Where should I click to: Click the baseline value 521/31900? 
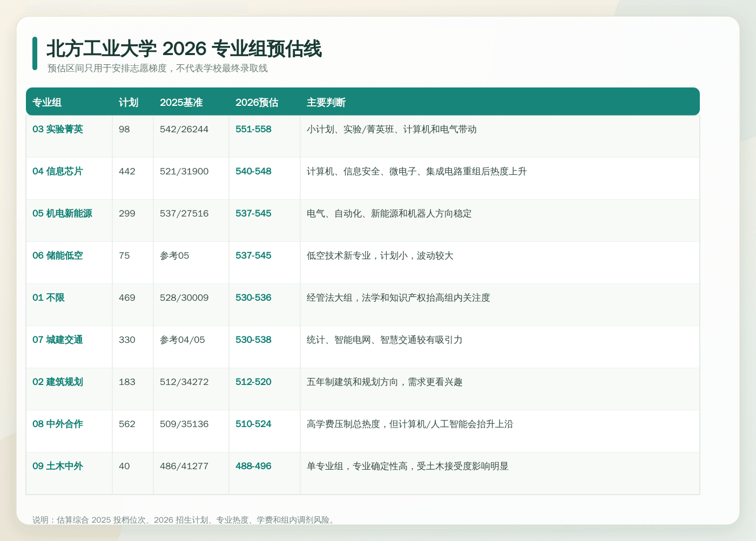tap(184, 171)
